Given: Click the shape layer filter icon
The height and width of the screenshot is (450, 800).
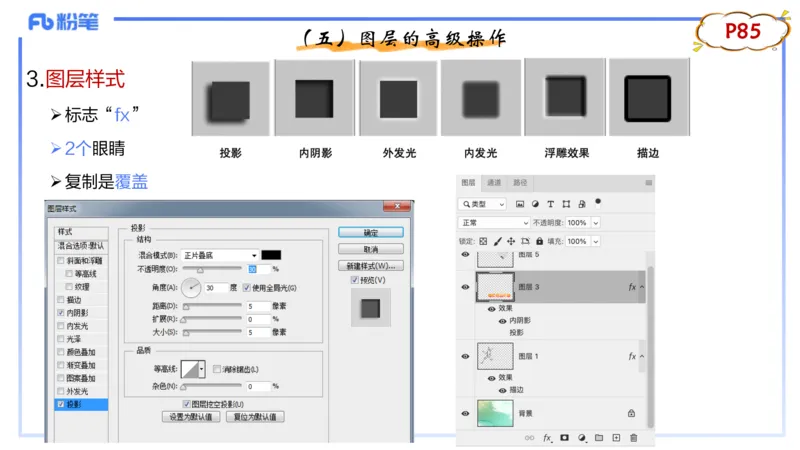Looking at the screenshot, I should (566, 204).
